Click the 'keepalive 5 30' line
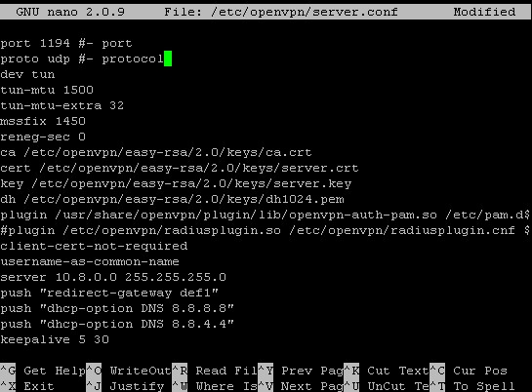Image resolution: width=532 pixels, height=392 pixels. pyautogui.click(x=55, y=339)
